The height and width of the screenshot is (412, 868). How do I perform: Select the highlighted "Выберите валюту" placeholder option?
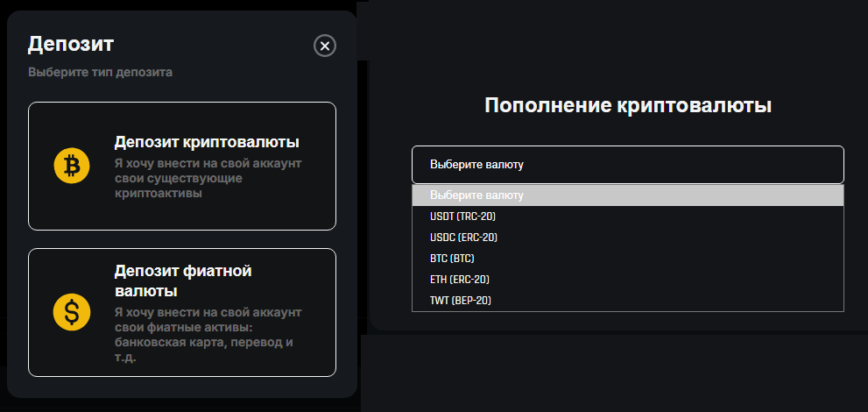click(628, 195)
